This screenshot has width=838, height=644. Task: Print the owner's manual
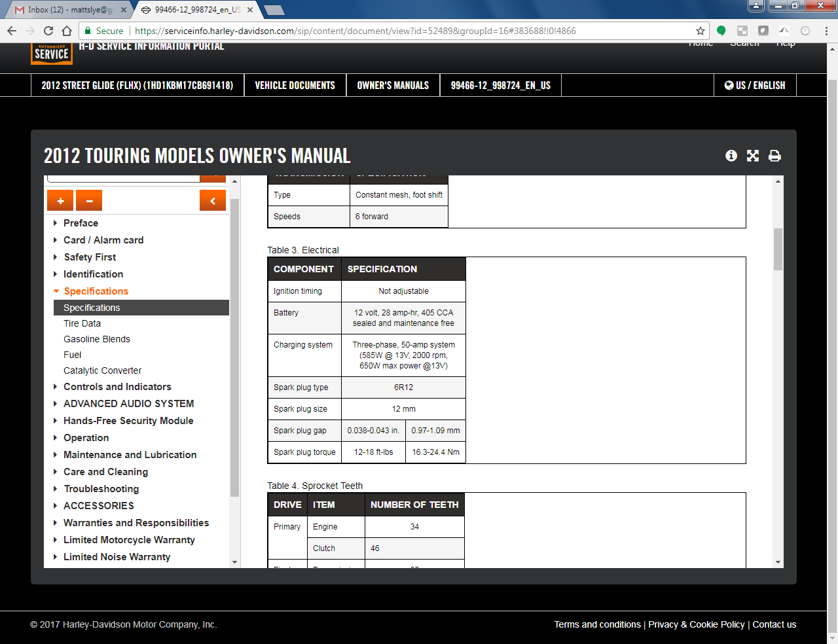[x=774, y=156]
